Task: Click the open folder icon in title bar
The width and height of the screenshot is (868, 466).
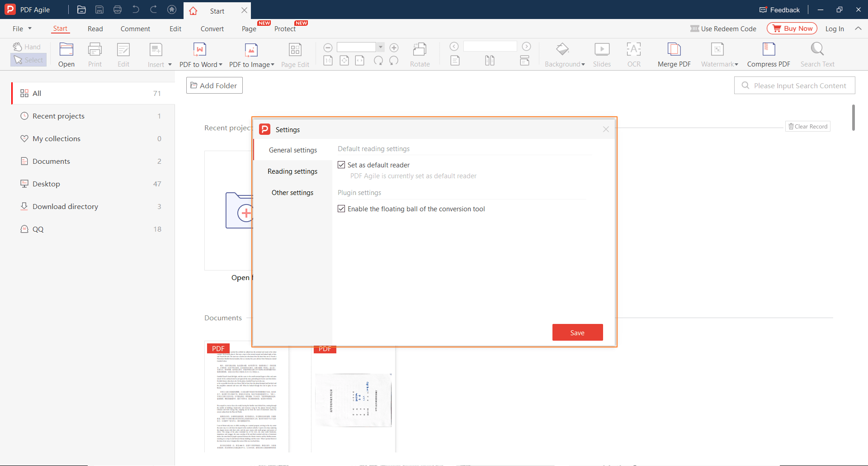Action: point(81,10)
